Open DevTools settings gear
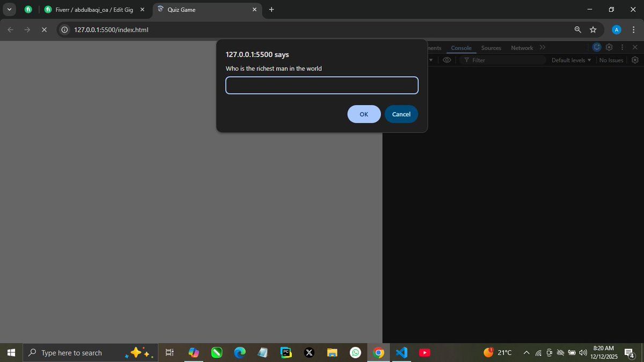 [x=609, y=47]
